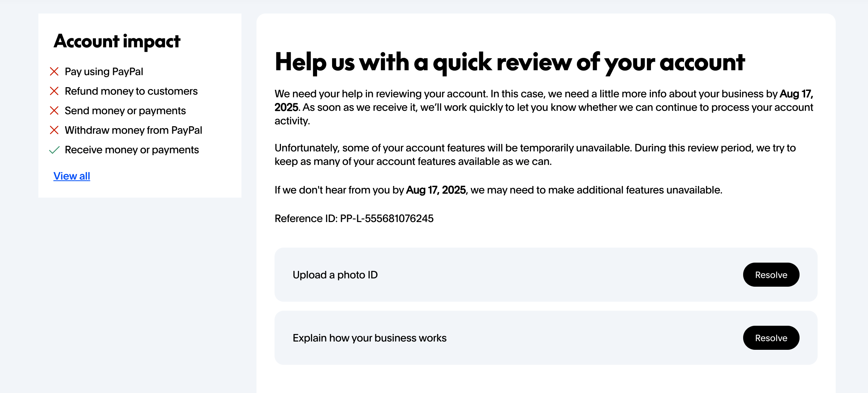Select the Refund money to customers text
This screenshot has height=393, width=868.
131,91
